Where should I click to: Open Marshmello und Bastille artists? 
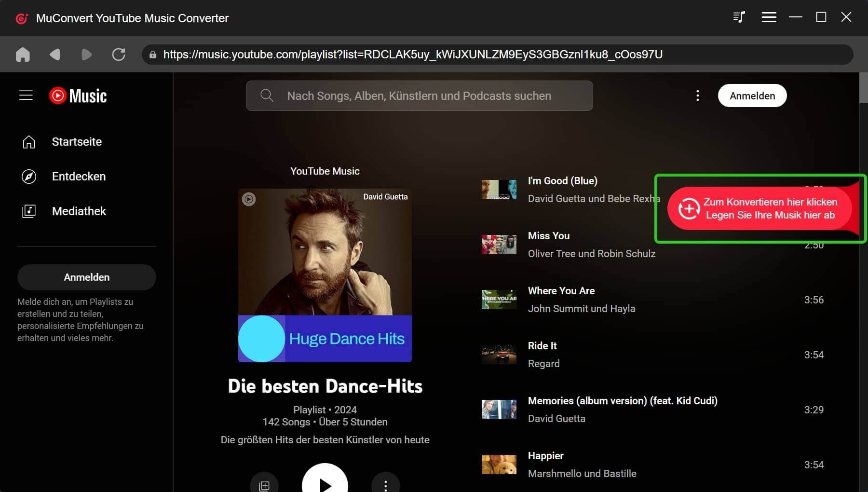[582, 474]
